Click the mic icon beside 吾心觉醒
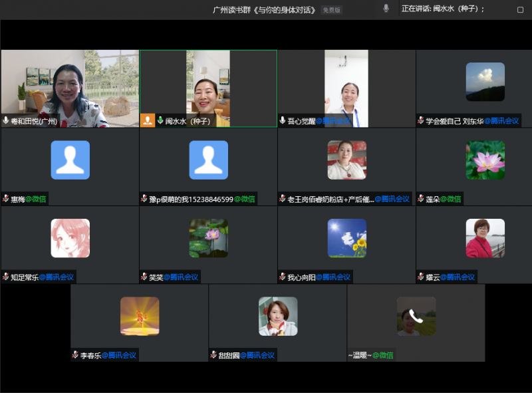 click(283, 121)
